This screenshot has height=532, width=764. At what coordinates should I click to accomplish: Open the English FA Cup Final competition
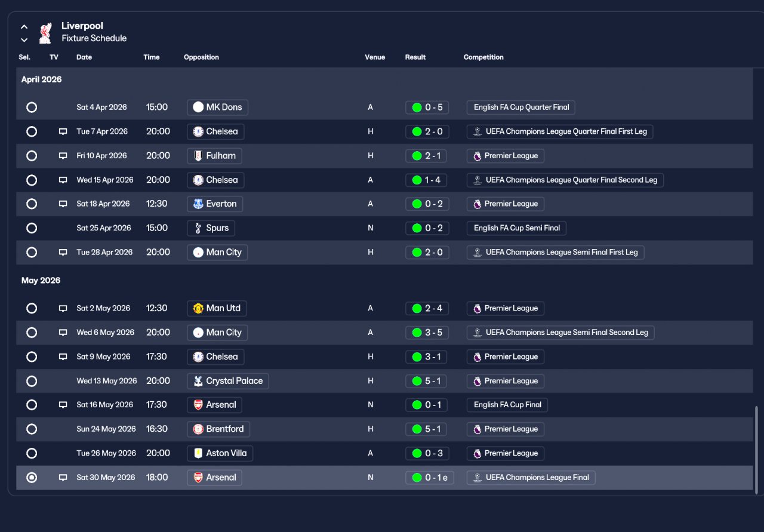(x=507, y=405)
